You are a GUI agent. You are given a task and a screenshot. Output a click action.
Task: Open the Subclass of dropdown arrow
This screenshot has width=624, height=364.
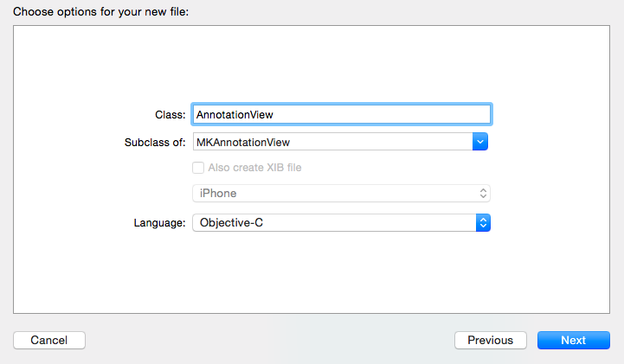pyautogui.click(x=481, y=141)
